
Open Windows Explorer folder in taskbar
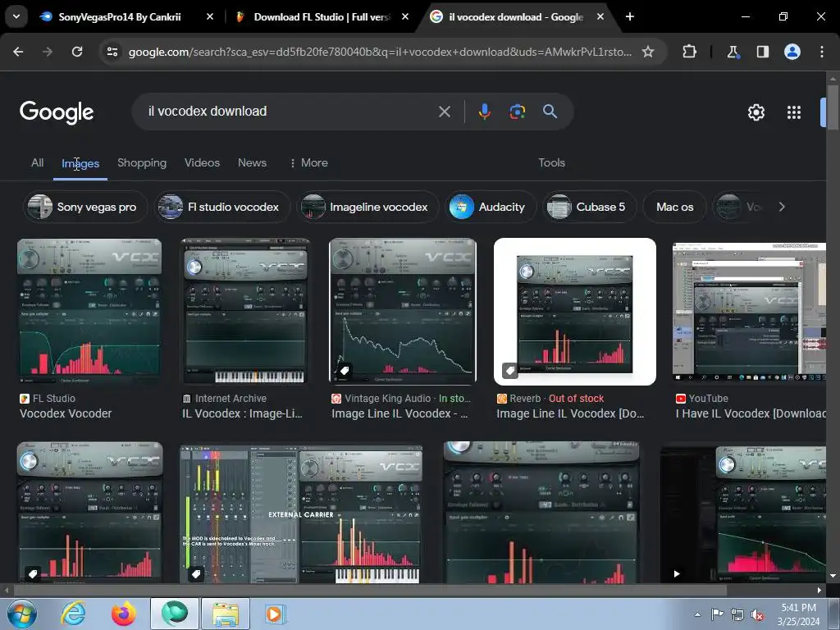click(x=226, y=614)
